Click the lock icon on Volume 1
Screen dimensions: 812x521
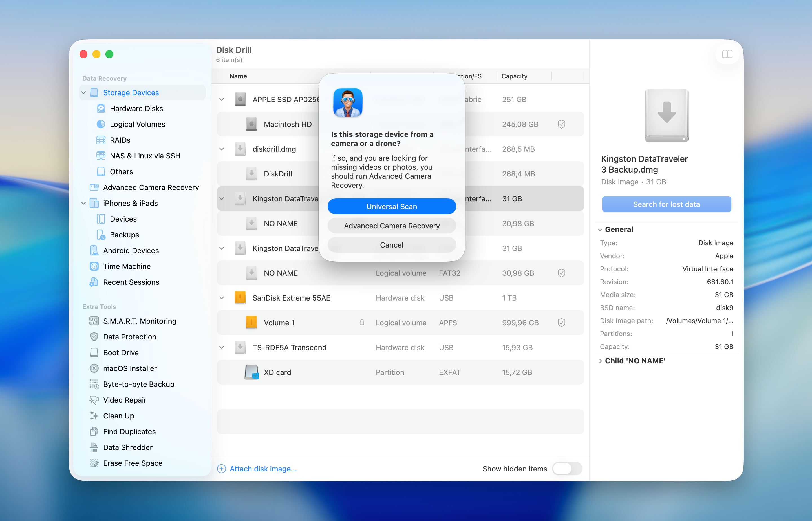[362, 323]
